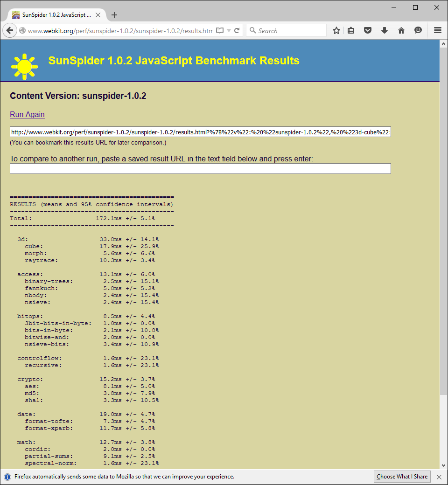This screenshot has width=448, height=485.
Task: Click the 3d: 33.8ms result row
Action: [88, 239]
